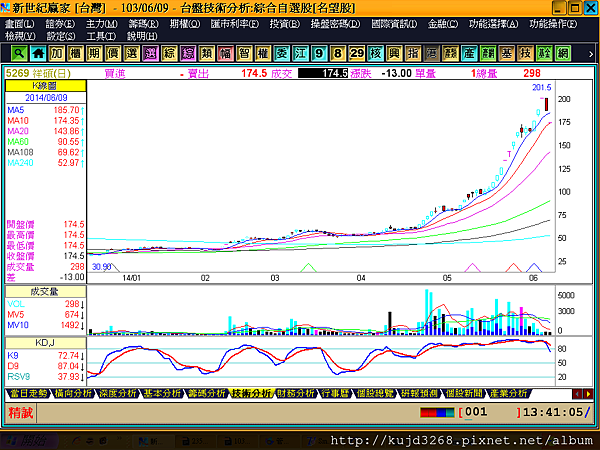
Task: Switch to the 籌碼分析 tab
Action: pos(207,393)
